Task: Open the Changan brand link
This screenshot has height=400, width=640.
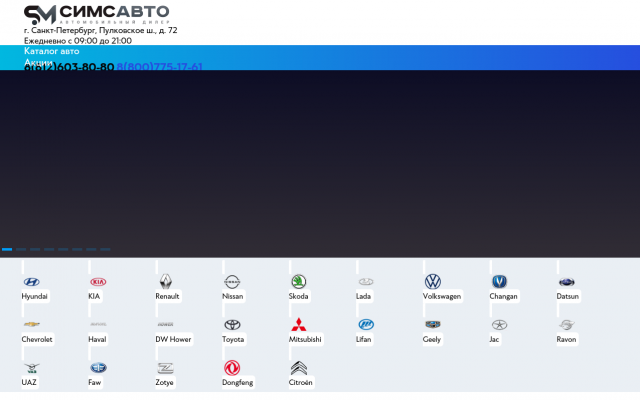Action: click(x=504, y=296)
